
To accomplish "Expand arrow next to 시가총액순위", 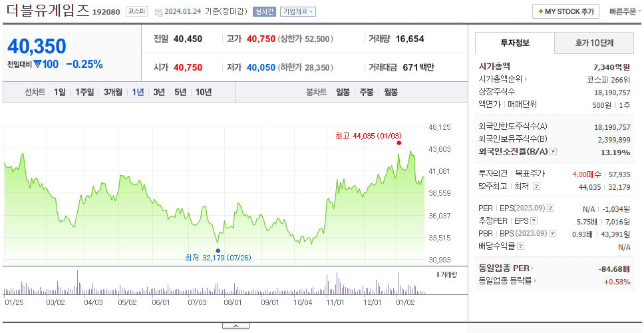I will (526, 79).
